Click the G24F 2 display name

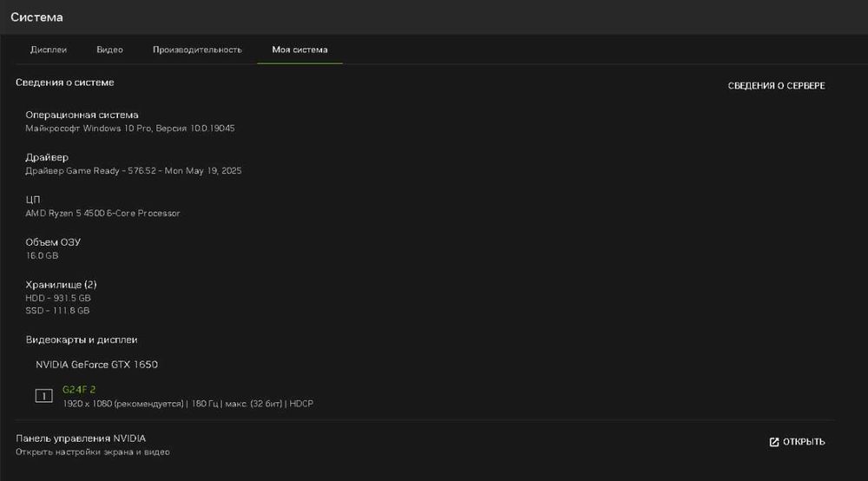point(79,390)
